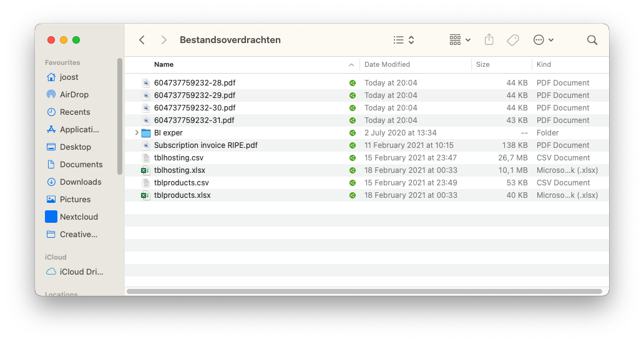The height and width of the screenshot is (342, 644).
Task: Select Nextcloud in the sidebar
Action: [79, 217]
